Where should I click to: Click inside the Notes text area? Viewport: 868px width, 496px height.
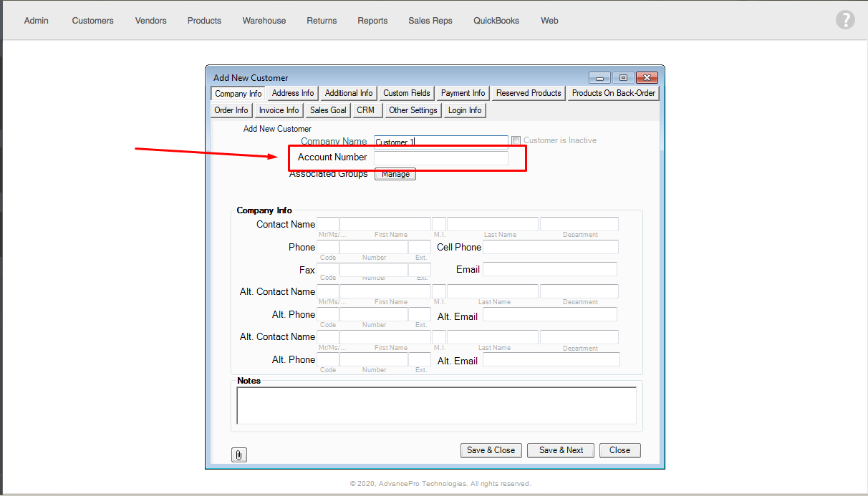436,406
